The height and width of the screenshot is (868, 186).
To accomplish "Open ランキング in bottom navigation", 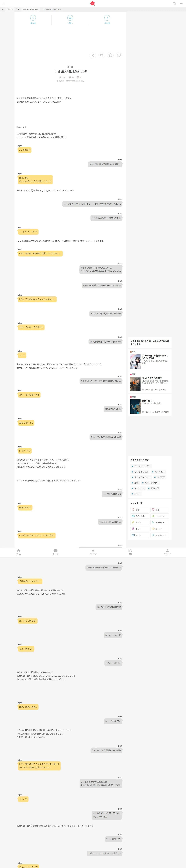I will click(93, 552).
